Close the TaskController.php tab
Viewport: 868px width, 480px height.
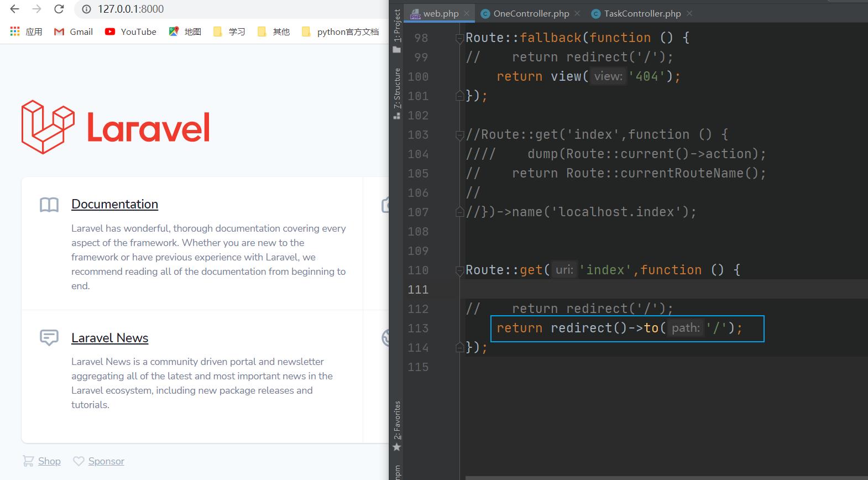689,13
